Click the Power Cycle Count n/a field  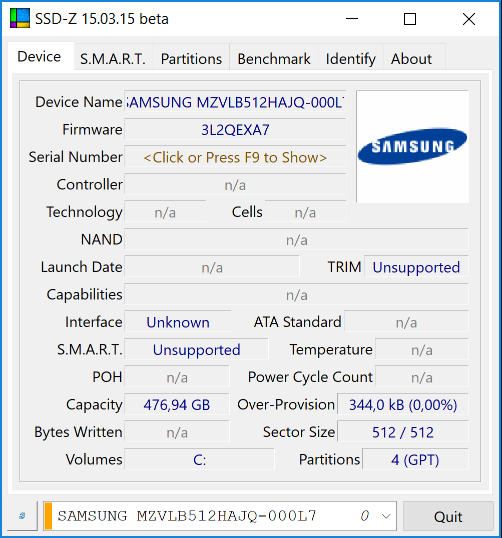tap(422, 377)
